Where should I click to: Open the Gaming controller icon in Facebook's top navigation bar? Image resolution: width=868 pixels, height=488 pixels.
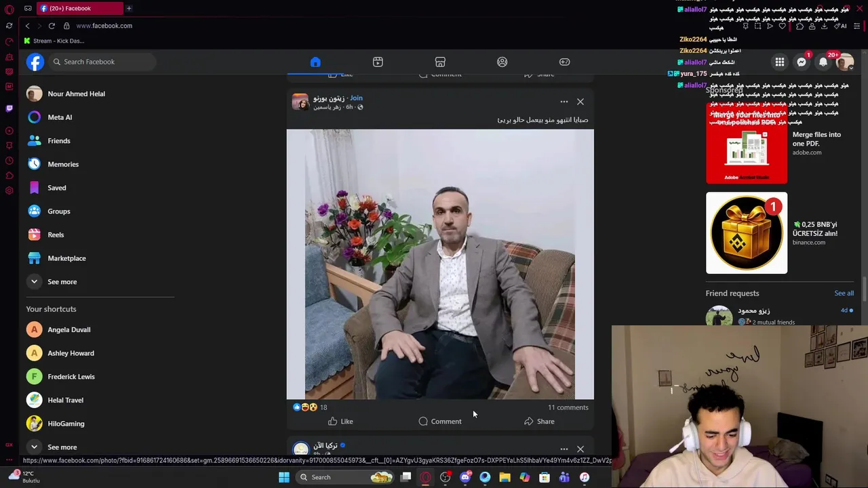coord(564,62)
